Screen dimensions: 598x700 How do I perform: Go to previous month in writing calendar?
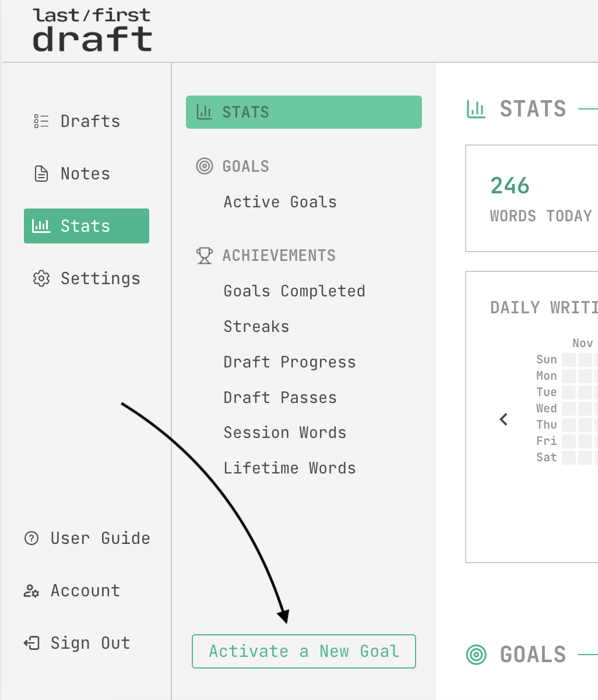(x=504, y=419)
